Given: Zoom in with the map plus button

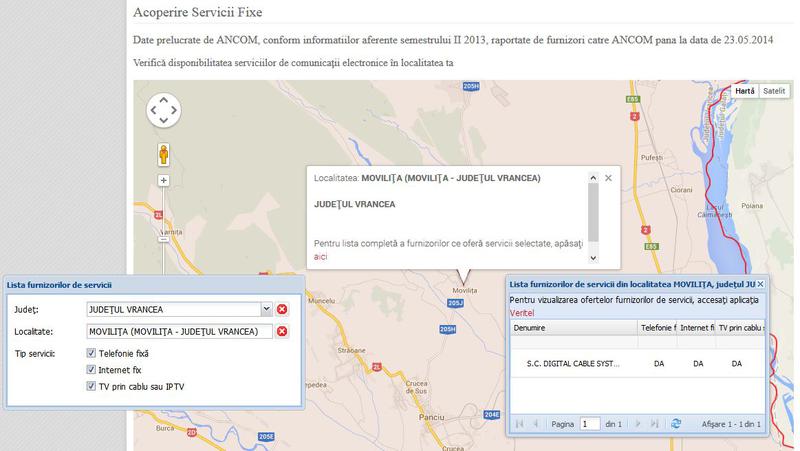Looking at the screenshot, I should 164,181.
